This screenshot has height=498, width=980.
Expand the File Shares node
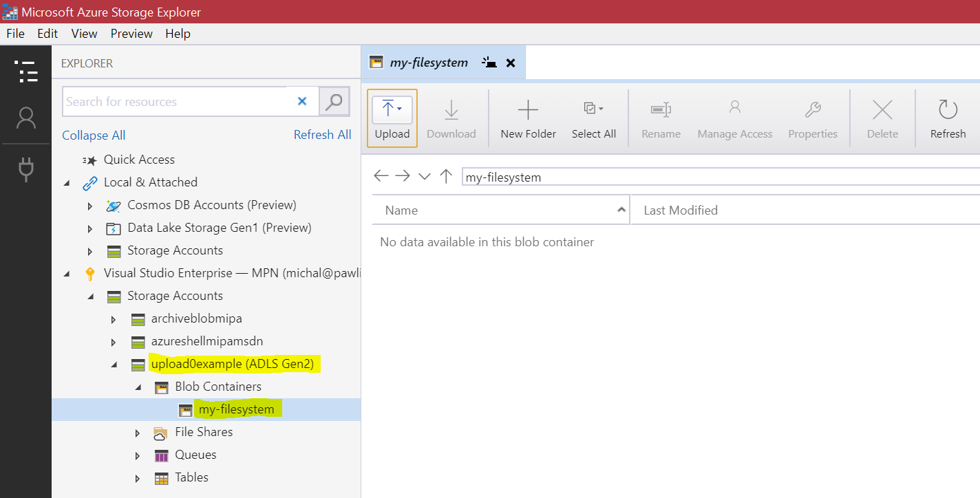pyautogui.click(x=137, y=432)
